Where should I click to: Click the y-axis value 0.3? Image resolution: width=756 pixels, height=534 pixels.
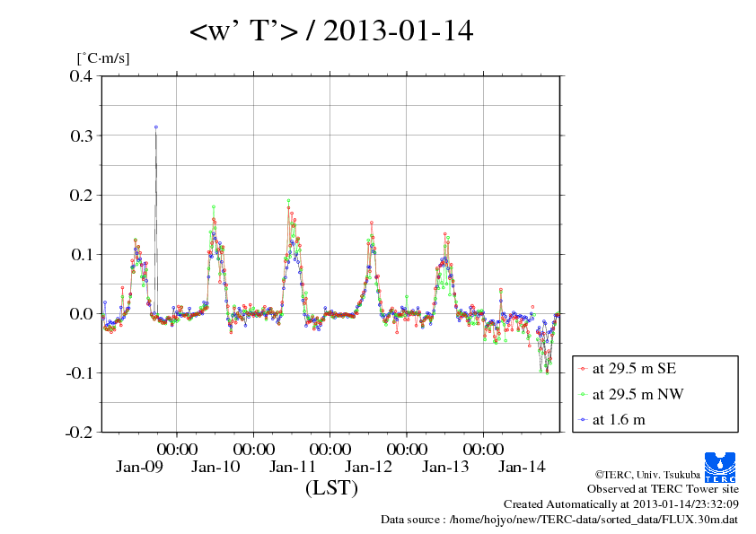pos(81,136)
